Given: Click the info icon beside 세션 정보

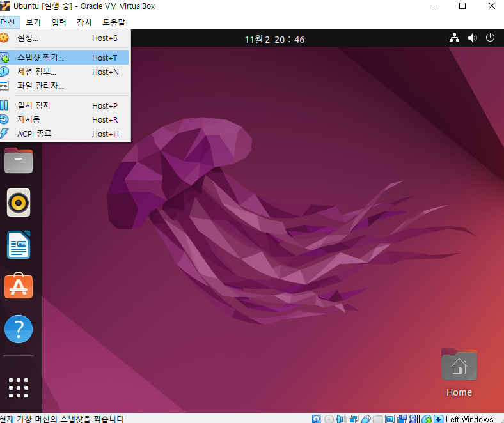Looking at the screenshot, I should point(4,72).
